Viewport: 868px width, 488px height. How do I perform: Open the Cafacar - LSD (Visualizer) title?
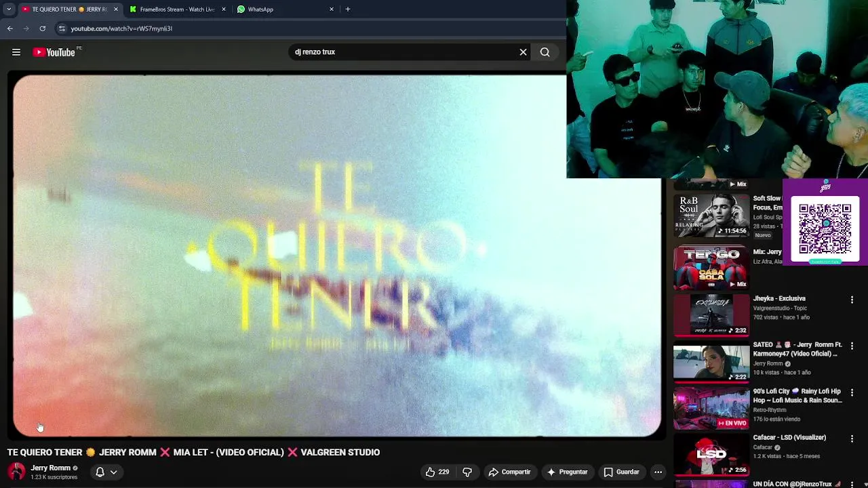tap(789, 438)
